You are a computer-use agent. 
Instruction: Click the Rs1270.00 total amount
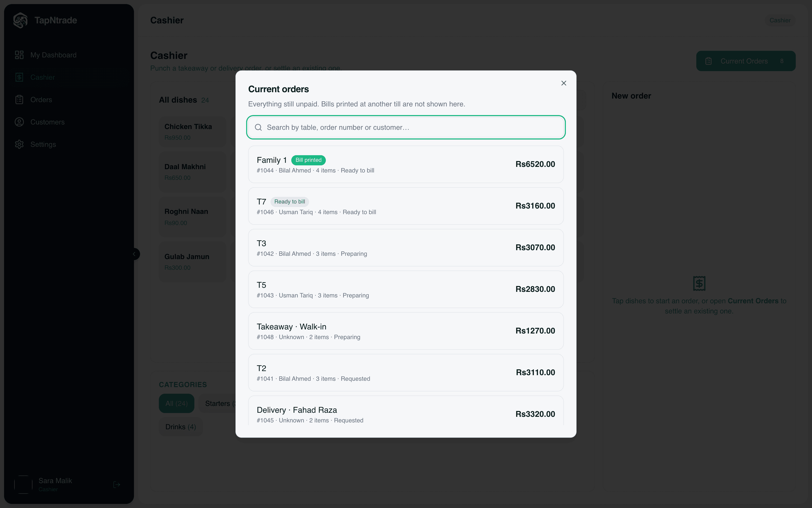(535, 331)
